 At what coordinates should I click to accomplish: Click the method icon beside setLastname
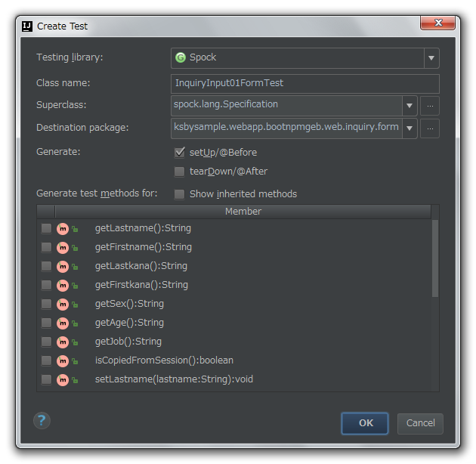click(x=63, y=379)
